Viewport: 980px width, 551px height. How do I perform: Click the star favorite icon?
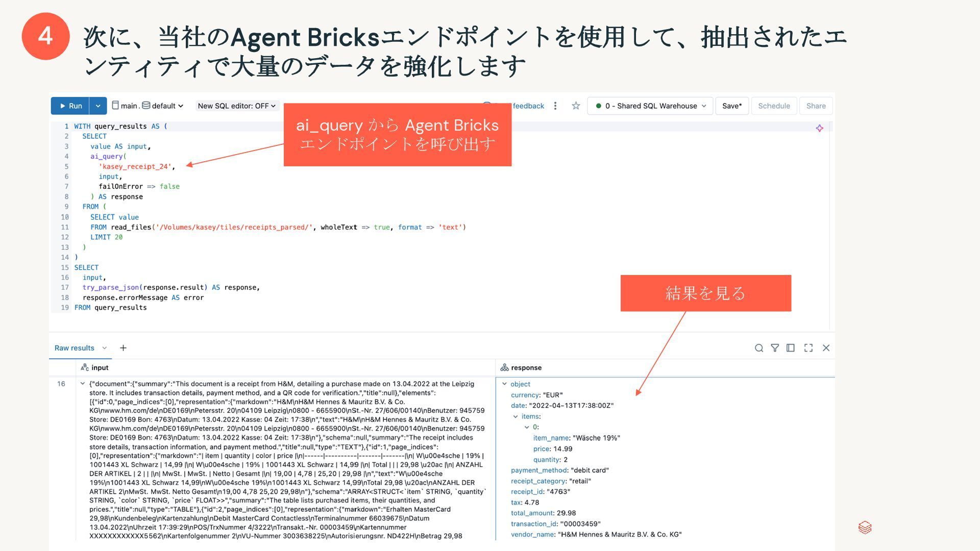(x=576, y=106)
